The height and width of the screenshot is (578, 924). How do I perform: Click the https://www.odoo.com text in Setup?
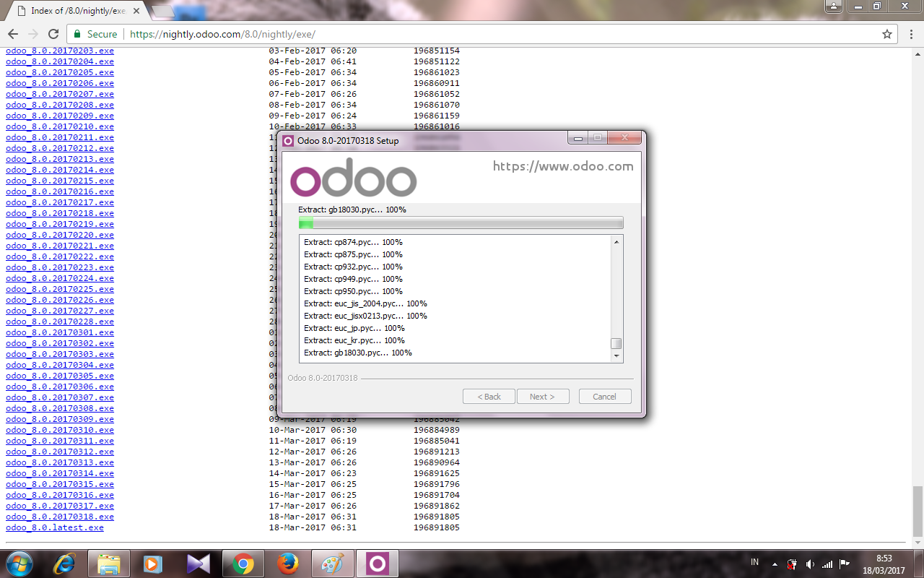pos(563,166)
